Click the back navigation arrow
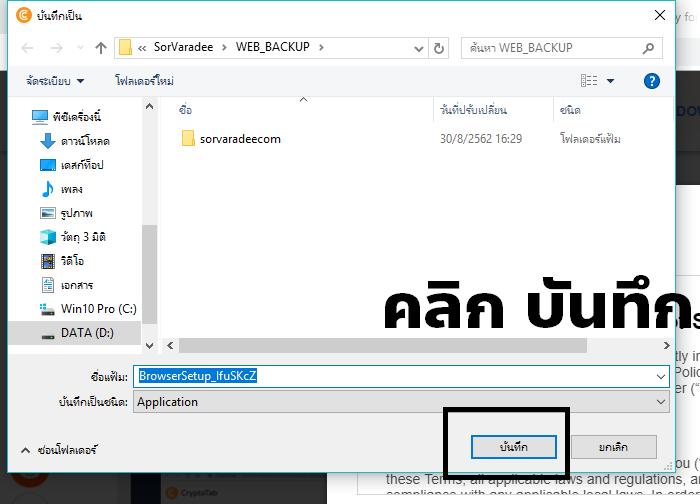Screen dimensions: 700x504 [28, 48]
